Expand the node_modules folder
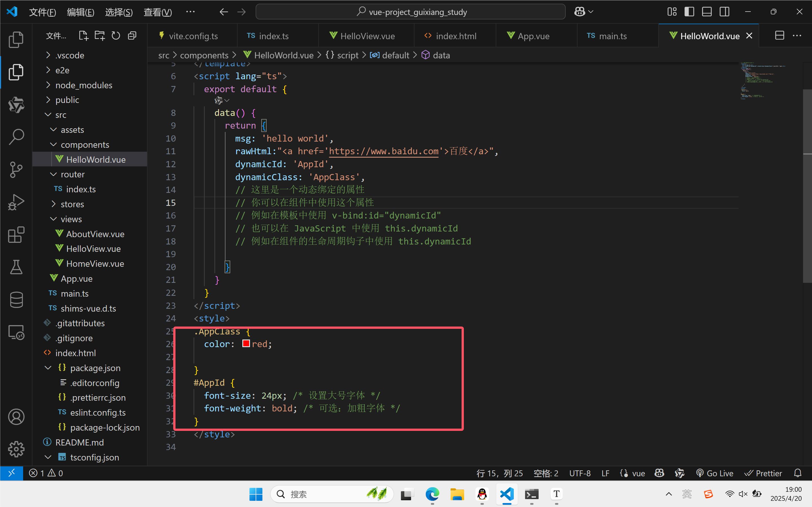Viewport: 812px width, 507px height. tap(84, 85)
